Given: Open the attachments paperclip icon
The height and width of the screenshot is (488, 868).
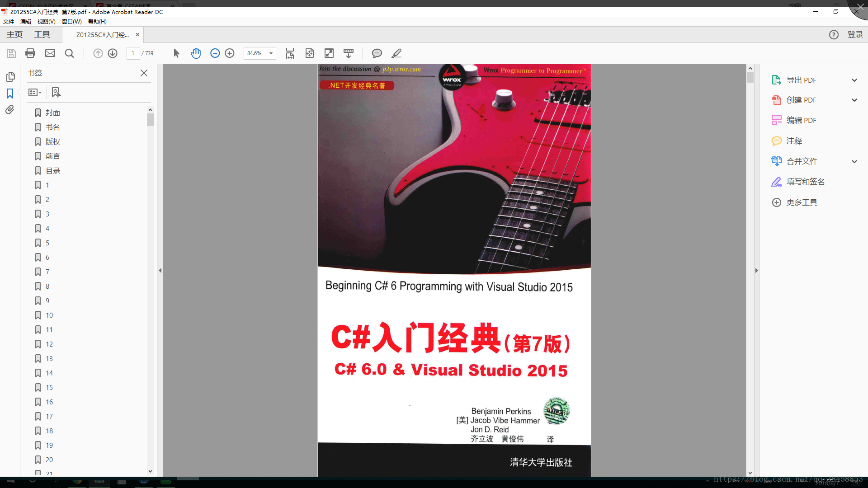Looking at the screenshot, I should pos(10,110).
